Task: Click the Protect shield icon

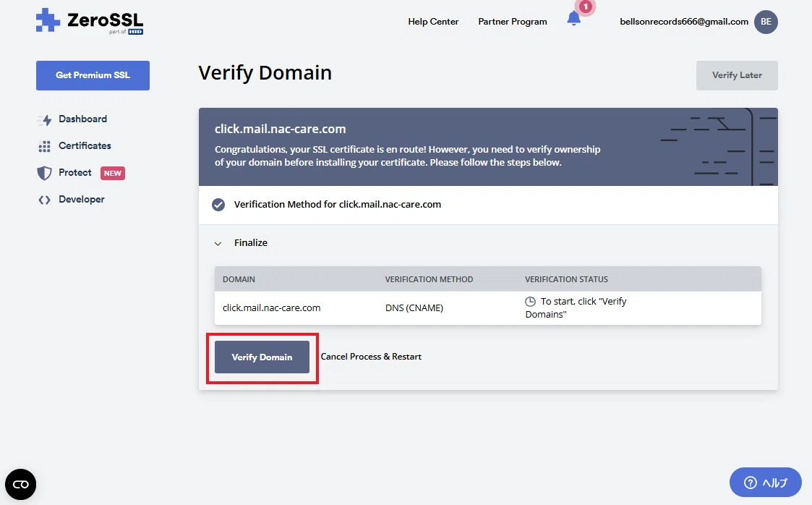Action: pyautogui.click(x=45, y=173)
